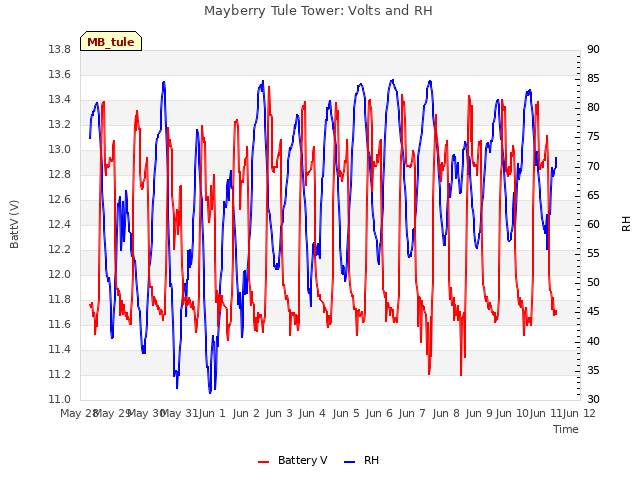
Task: Click the 11.2 tick on BattV axis
Action: point(60,374)
